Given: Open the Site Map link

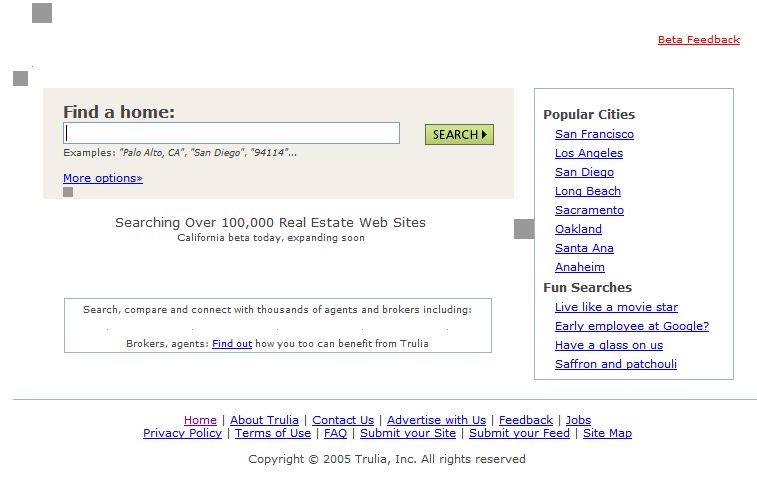Looking at the screenshot, I should click(x=607, y=433).
